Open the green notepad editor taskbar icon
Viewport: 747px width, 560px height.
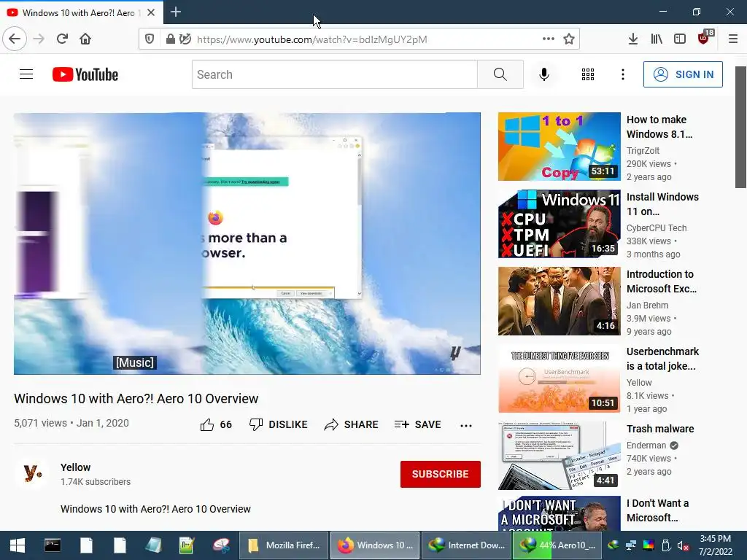(x=187, y=545)
